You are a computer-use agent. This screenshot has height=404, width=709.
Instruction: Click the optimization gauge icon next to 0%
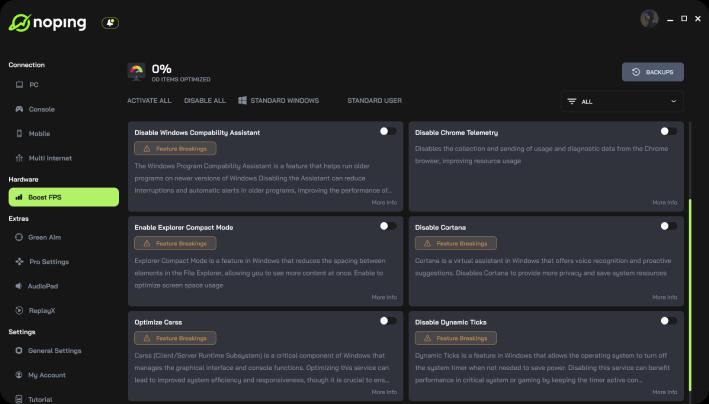136,72
